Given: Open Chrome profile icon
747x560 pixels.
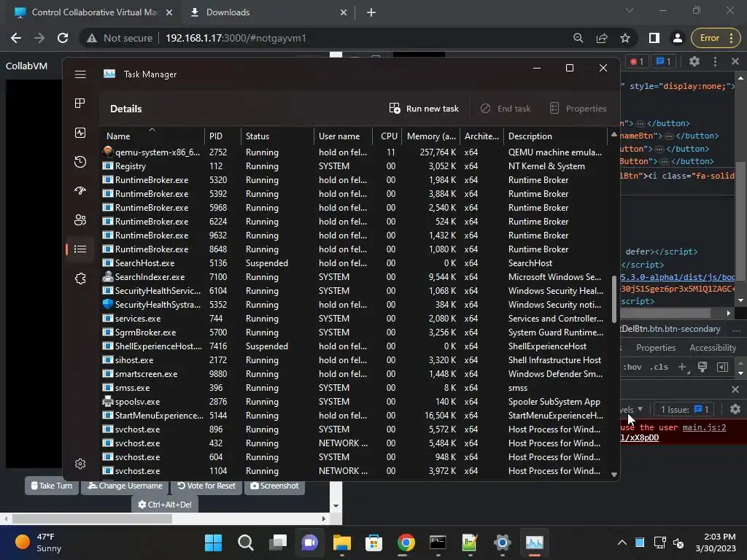Looking at the screenshot, I should (x=678, y=38).
